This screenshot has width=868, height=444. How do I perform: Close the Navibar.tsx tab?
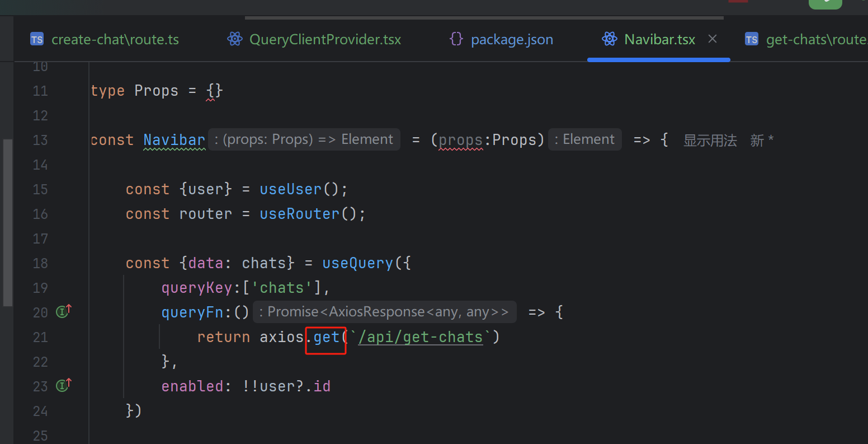click(713, 39)
